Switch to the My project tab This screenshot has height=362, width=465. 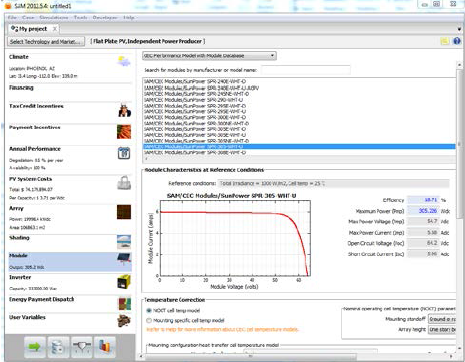coord(33,29)
